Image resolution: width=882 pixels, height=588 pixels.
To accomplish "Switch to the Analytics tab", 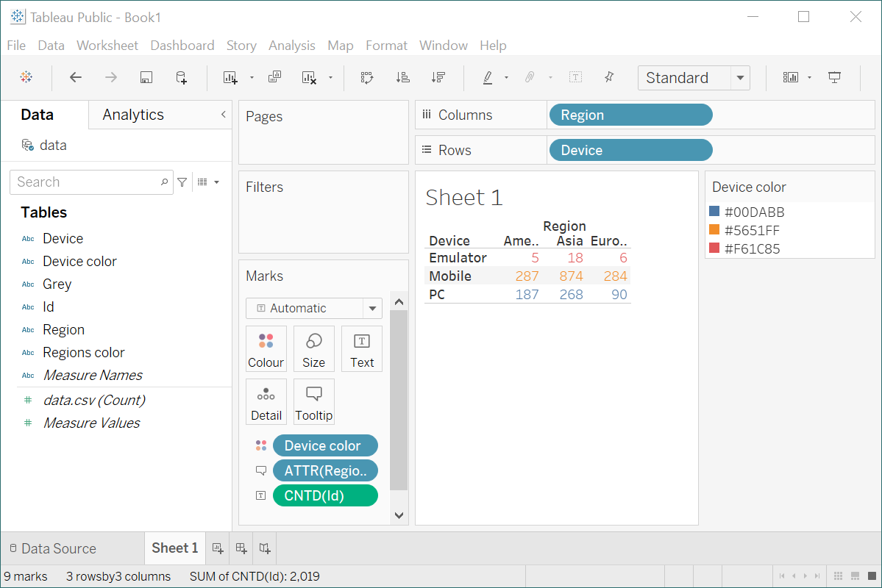I will (x=132, y=115).
